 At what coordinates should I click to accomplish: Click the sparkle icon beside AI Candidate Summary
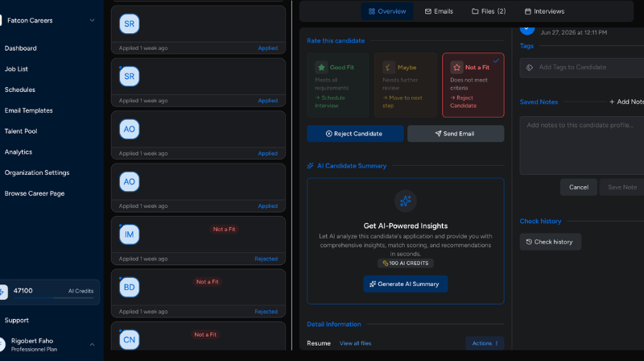(310, 166)
